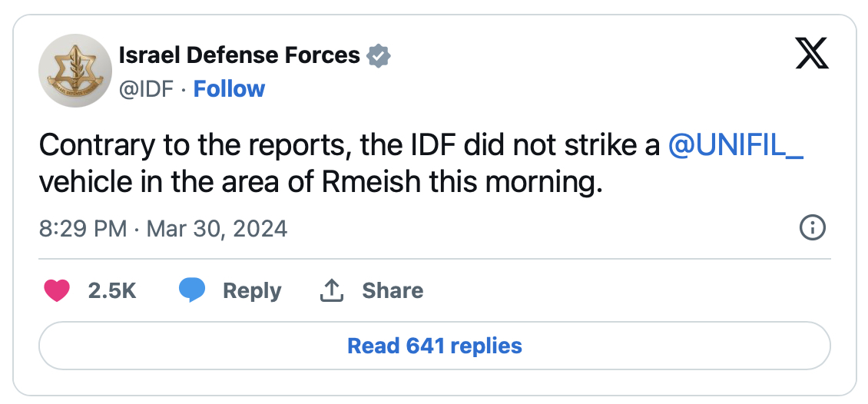Like the tweet with the heart icon

[57, 290]
